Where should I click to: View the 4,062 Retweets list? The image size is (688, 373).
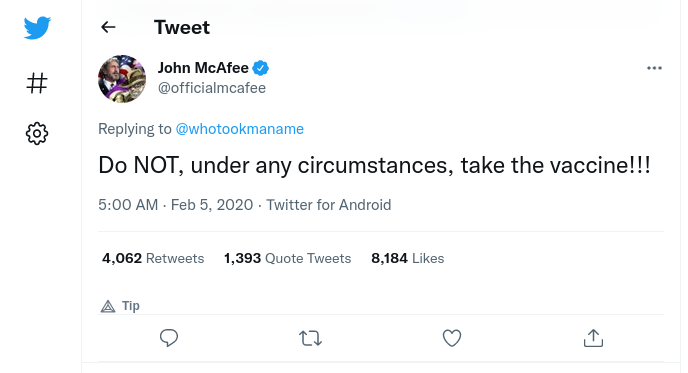(153, 258)
